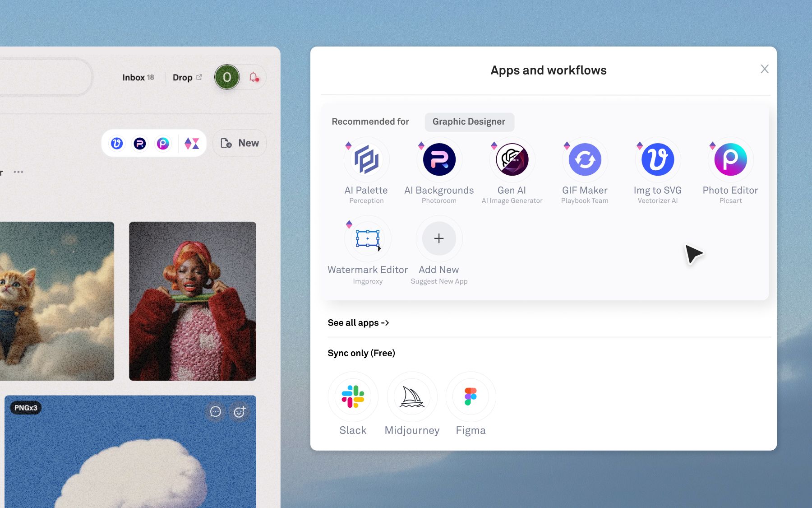Select the Gen AI image generator icon
Viewport: 812px width, 508px height.
click(512, 160)
